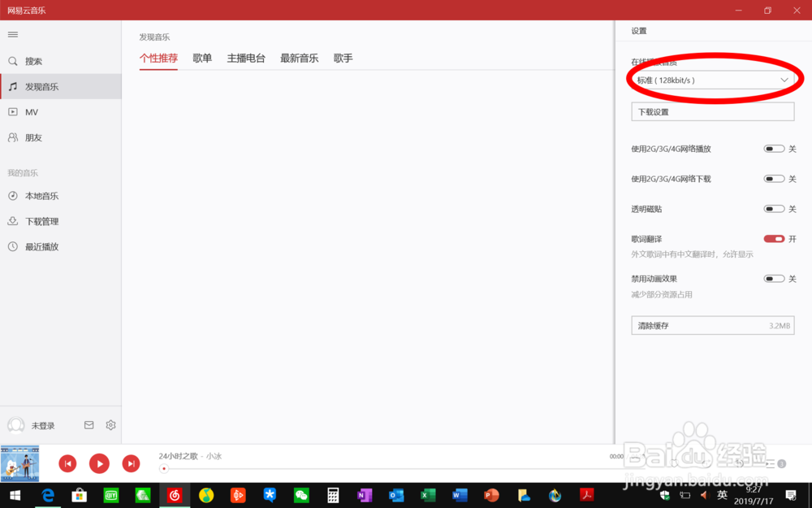
Task: Switch to the 主播电台 tab
Action: pos(246,58)
